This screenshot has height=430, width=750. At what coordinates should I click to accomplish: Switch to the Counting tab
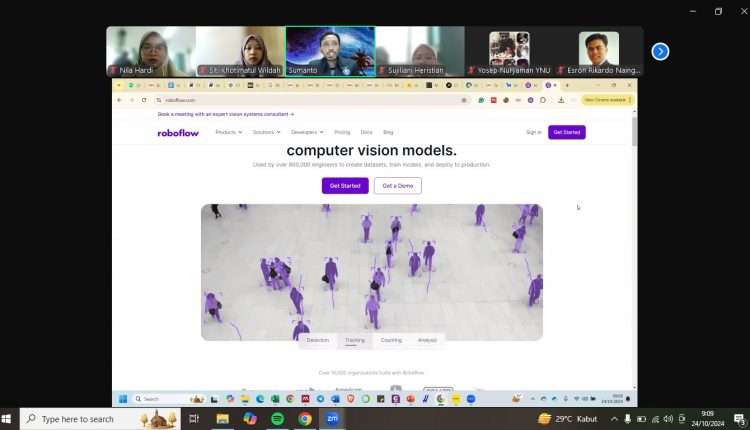point(391,340)
